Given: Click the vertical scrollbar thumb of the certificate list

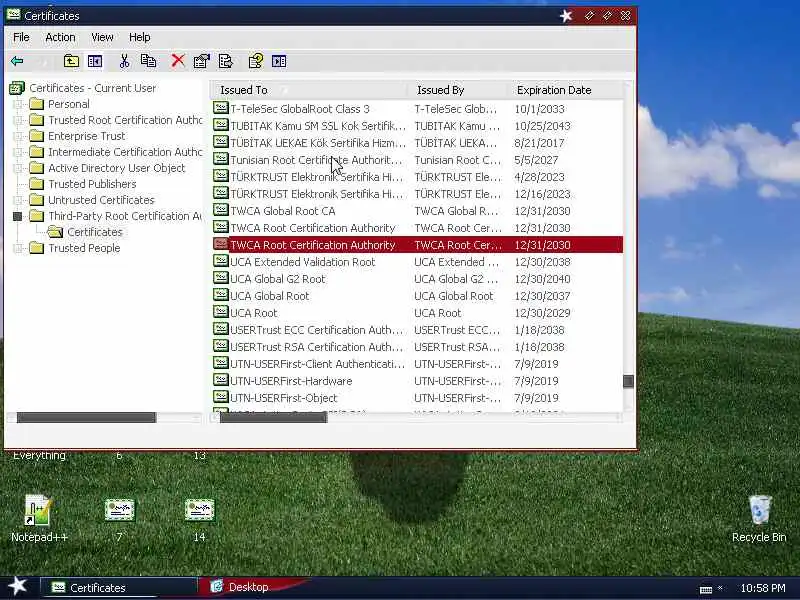Looking at the screenshot, I should pyautogui.click(x=629, y=381).
